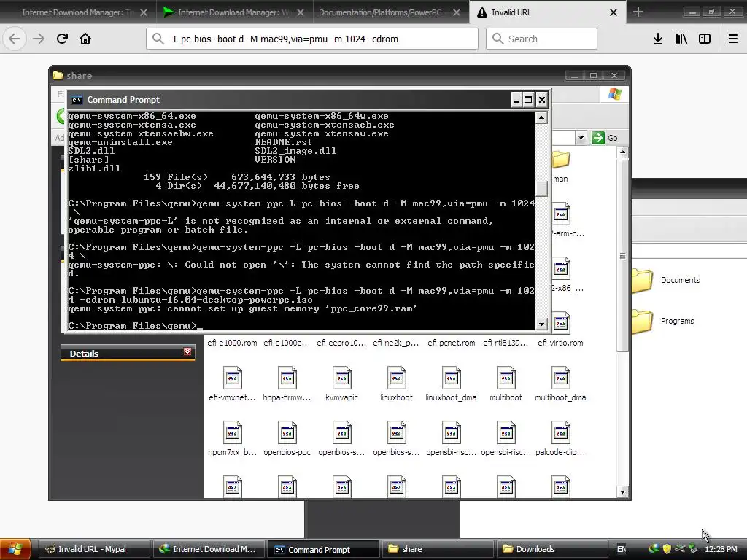Screen dimensions: 747x560
Task: Open the man folder in share window
Action: (x=561, y=160)
